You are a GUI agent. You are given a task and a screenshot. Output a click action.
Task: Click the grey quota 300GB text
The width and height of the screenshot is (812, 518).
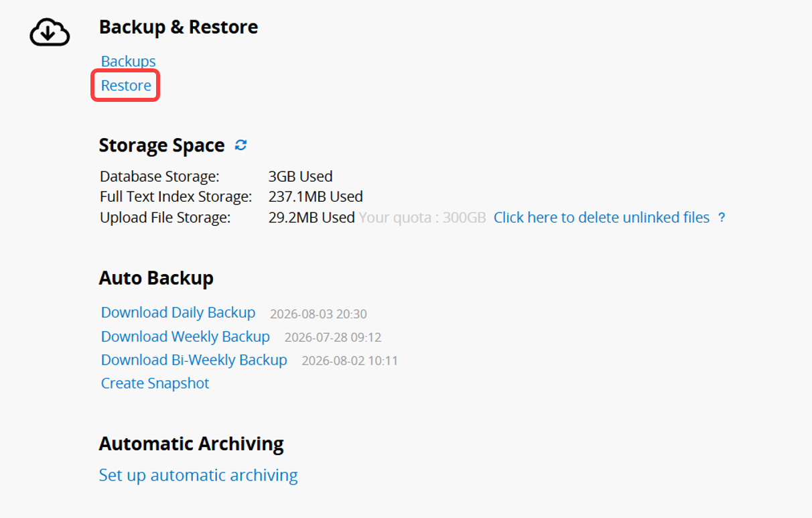coord(423,218)
